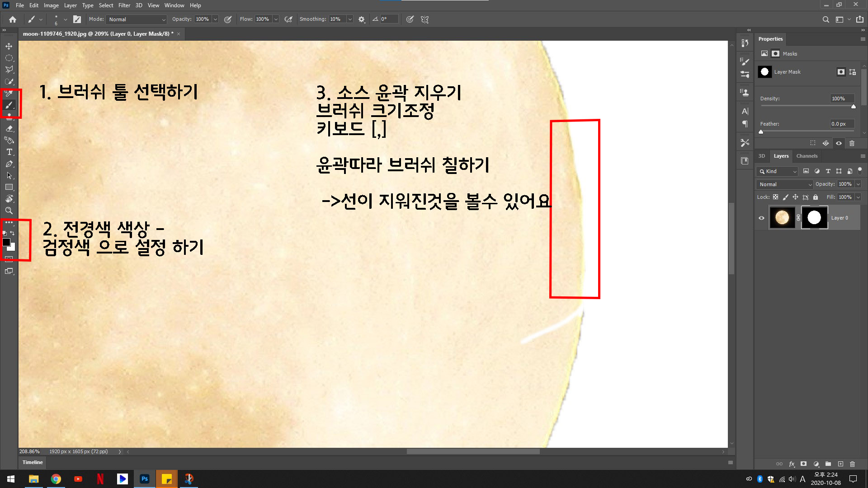868x488 pixels.
Task: Click lock all layer padlock icon
Action: (x=816, y=197)
